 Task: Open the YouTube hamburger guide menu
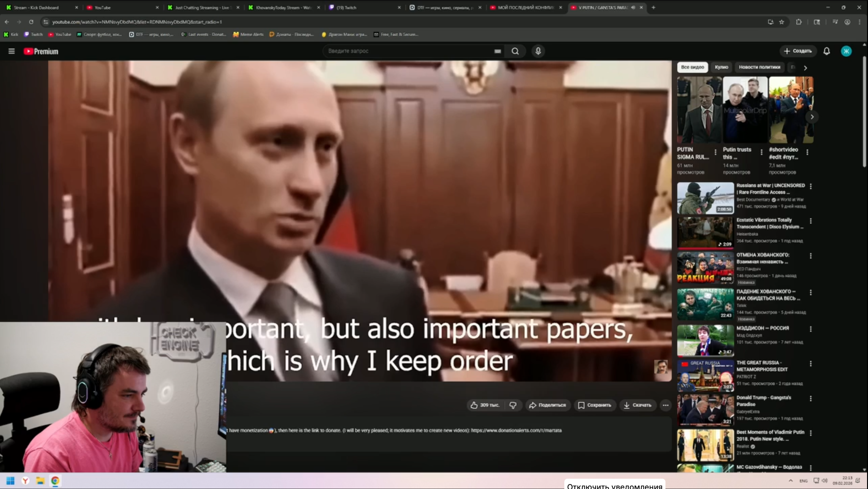[11, 51]
